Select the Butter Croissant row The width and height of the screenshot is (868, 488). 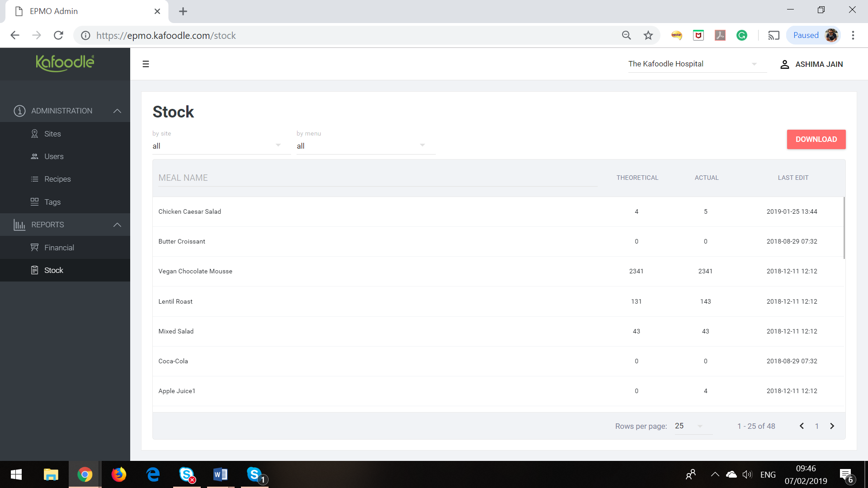[x=499, y=241]
